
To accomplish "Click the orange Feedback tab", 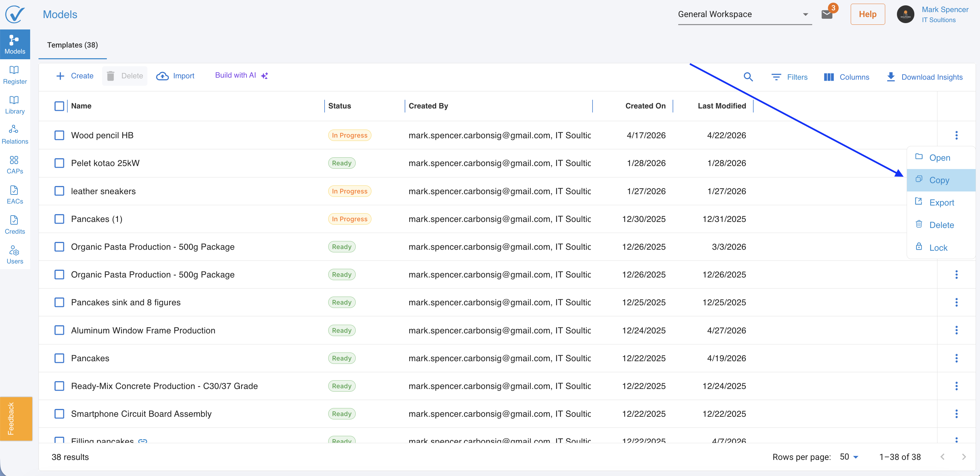I will coord(16,418).
